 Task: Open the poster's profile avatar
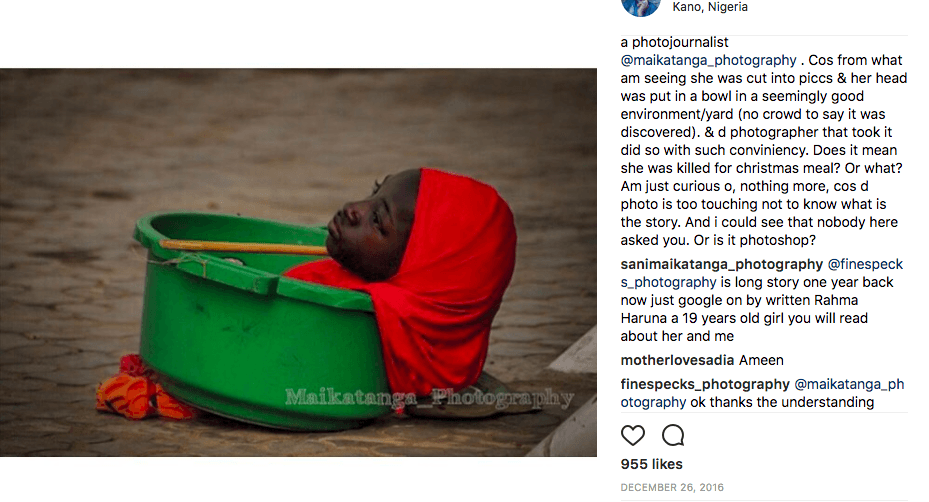(x=641, y=7)
